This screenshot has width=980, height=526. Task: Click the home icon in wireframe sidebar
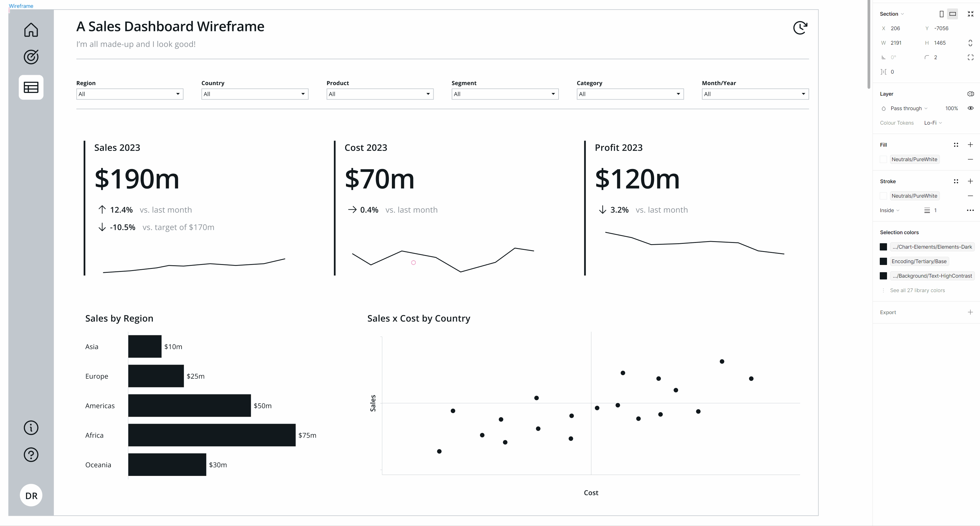click(31, 30)
